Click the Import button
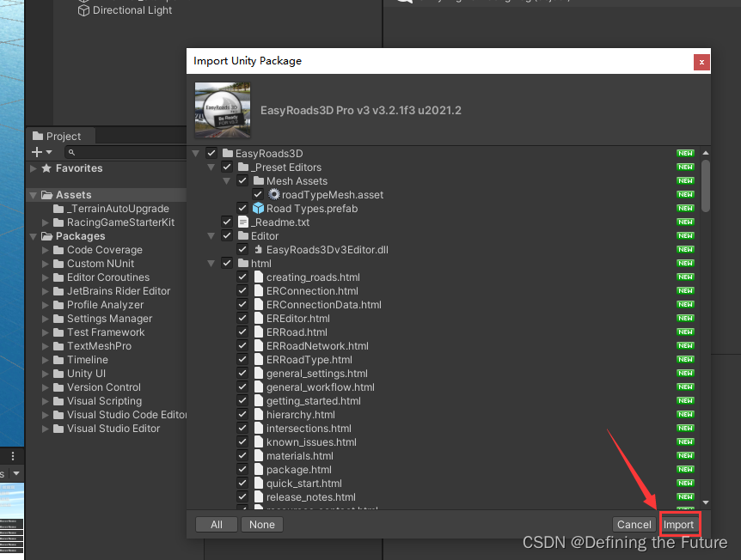This screenshot has height=560, width=741. pyautogui.click(x=678, y=525)
